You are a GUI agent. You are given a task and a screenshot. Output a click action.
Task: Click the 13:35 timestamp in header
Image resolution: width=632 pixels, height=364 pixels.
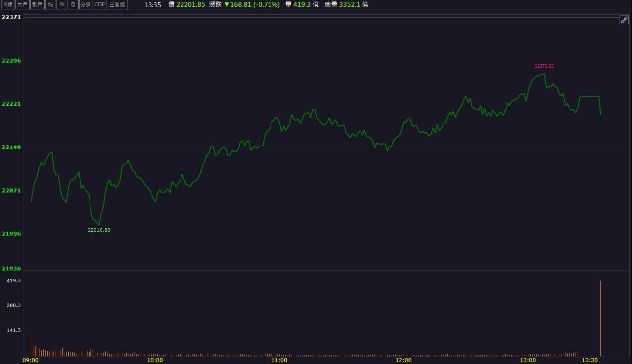point(153,5)
